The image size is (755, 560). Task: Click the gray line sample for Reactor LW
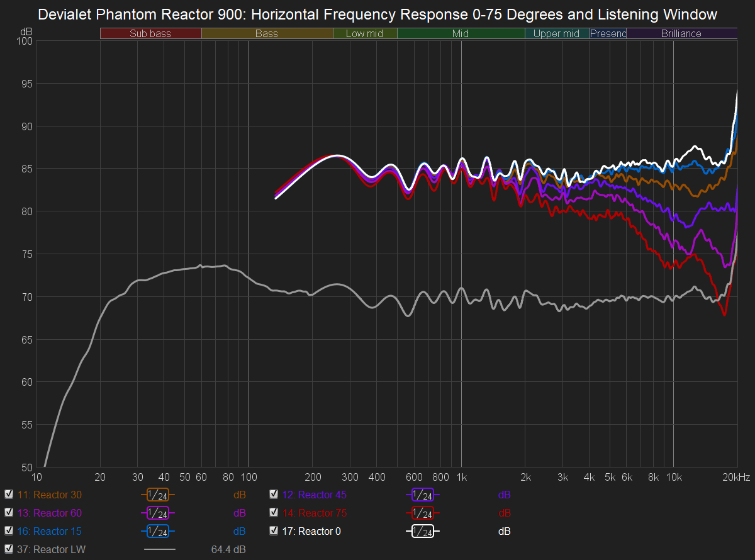pos(160,550)
